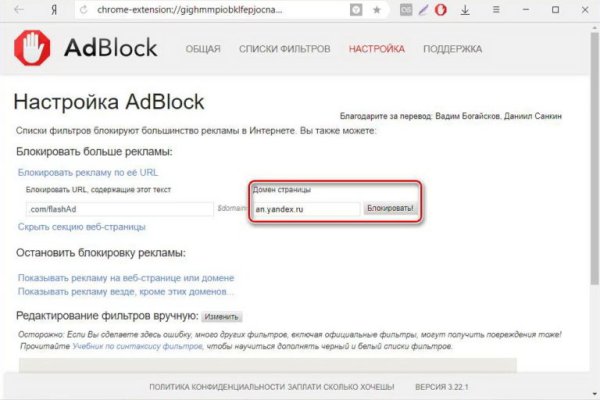The image size is (600, 400).
Task: Click the red Opera-style extension icon
Action: point(441,10)
